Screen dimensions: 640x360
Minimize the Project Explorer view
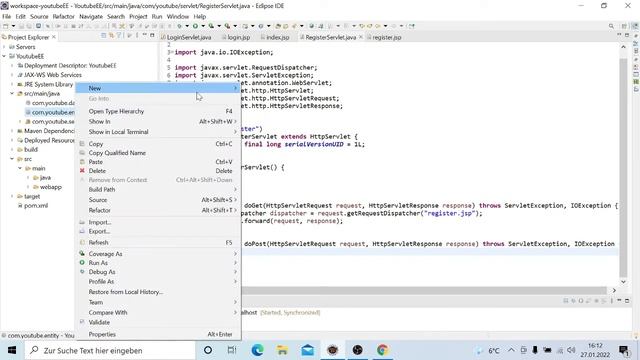coord(144,35)
